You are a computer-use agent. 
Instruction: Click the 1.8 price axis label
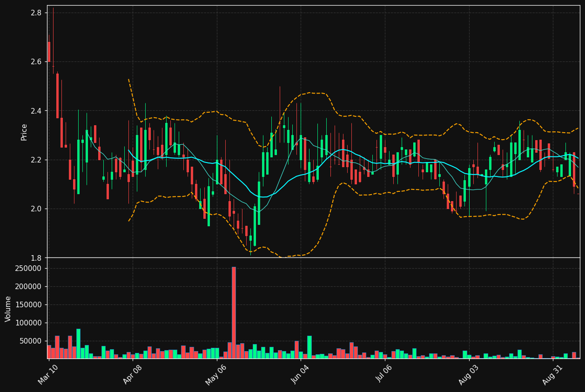[x=36, y=258]
